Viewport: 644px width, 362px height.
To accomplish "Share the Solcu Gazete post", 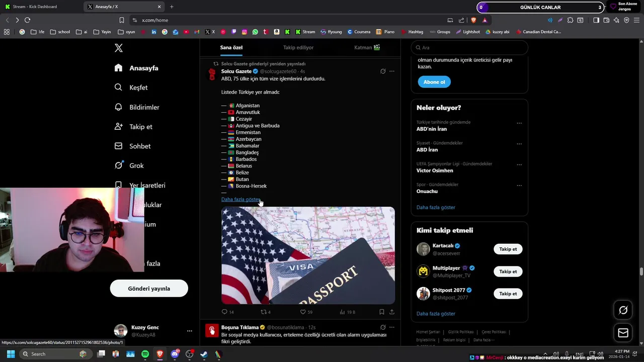I will click(392, 312).
